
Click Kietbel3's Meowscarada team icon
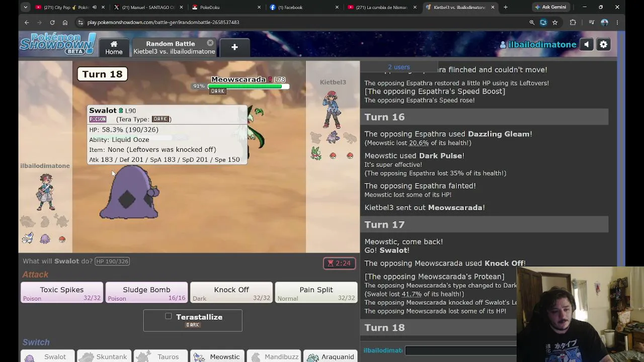316,153
